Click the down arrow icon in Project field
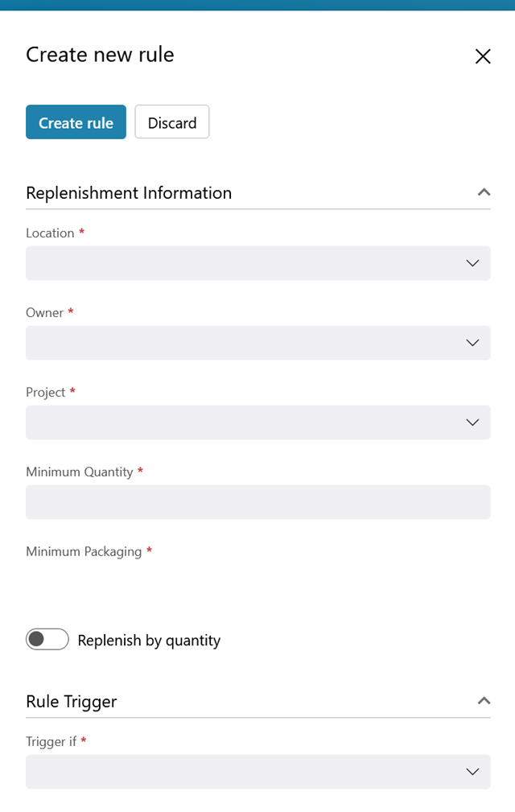The width and height of the screenshot is (515, 812). click(x=472, y=422)
